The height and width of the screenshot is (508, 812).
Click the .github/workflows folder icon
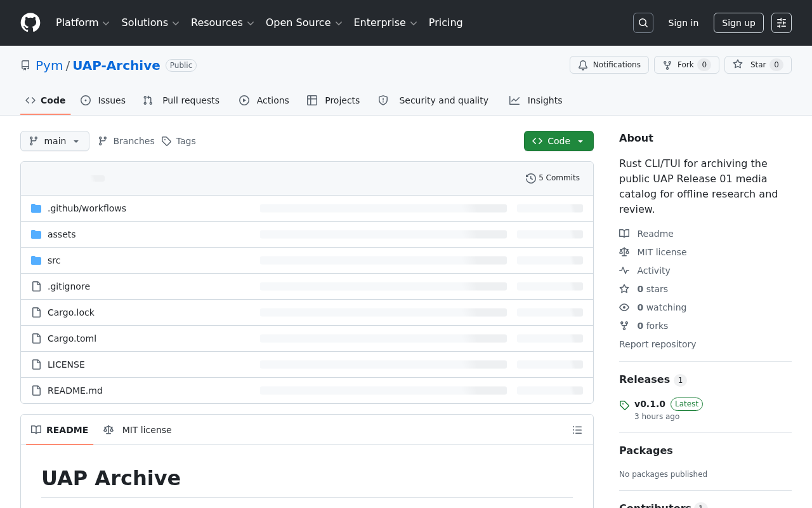tap(36, 208)
